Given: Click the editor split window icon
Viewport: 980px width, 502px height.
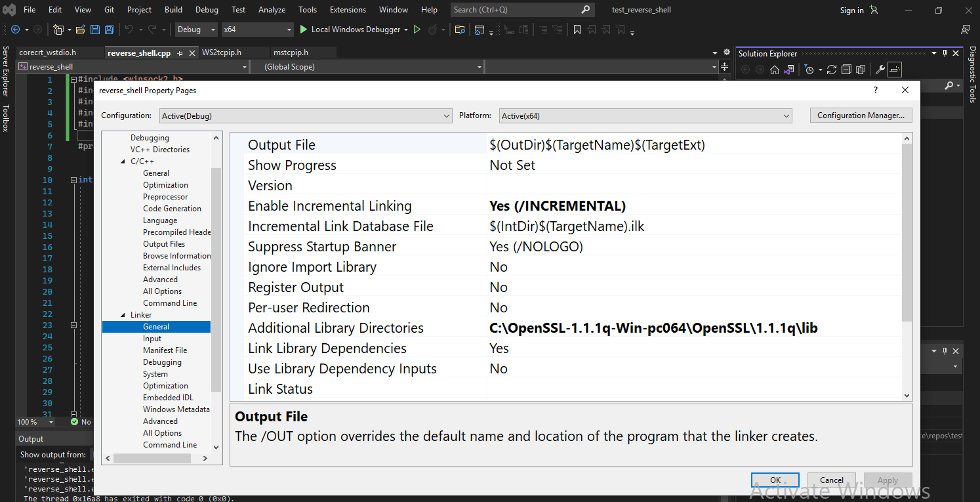Looking at the screenshot, I should 724,67.
